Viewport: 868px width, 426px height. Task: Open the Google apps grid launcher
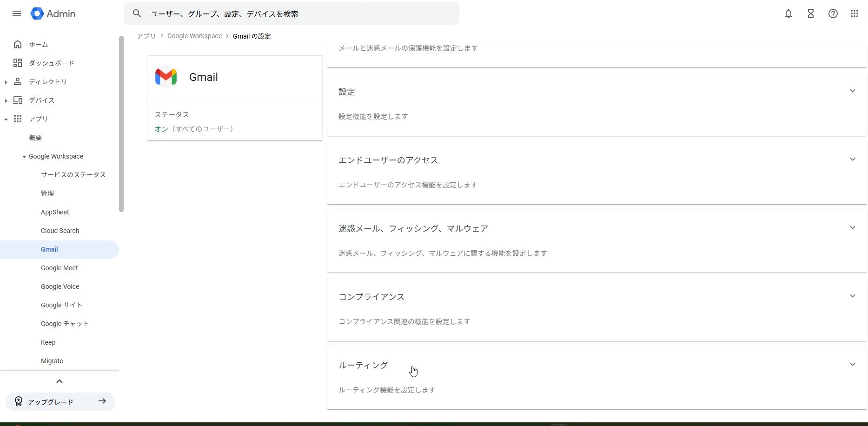(854, 13)
